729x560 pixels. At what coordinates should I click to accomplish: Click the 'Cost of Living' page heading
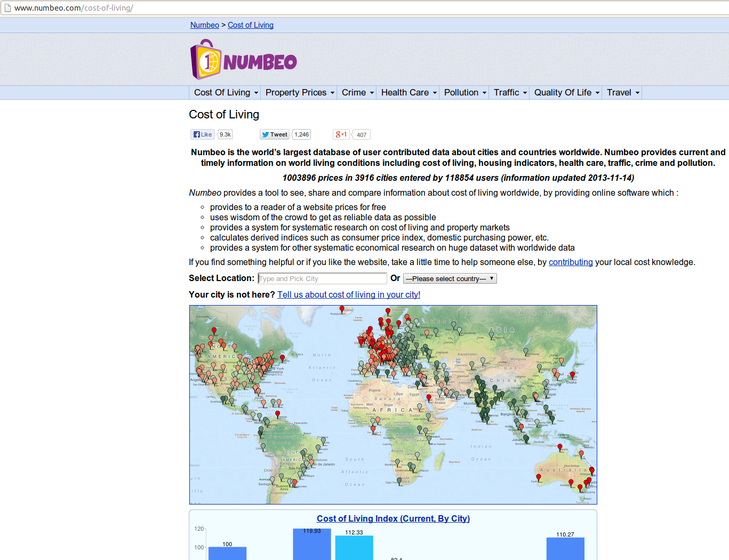tap(224, 115)
